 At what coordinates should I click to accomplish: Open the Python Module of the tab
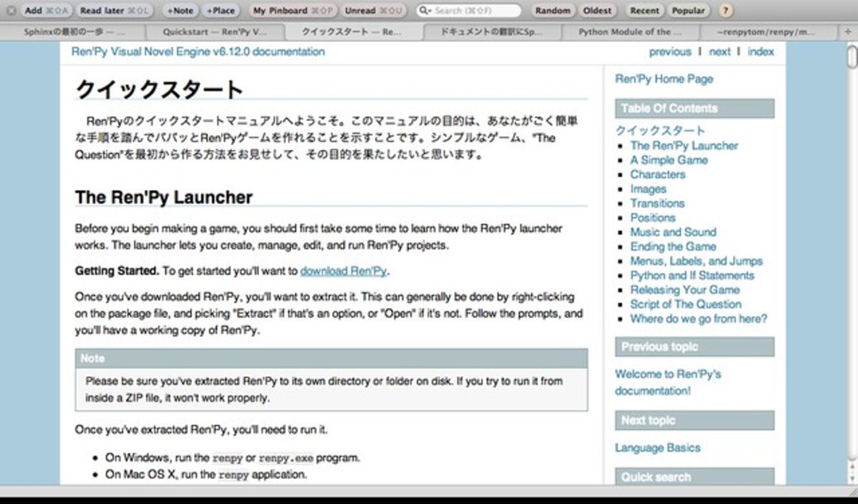coord(632,32)
